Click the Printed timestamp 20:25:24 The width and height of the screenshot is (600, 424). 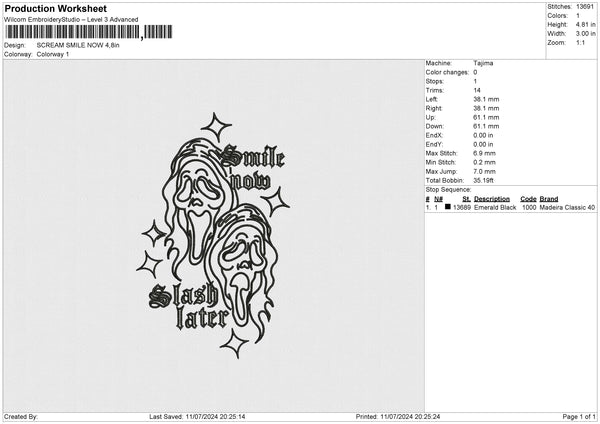410,417
